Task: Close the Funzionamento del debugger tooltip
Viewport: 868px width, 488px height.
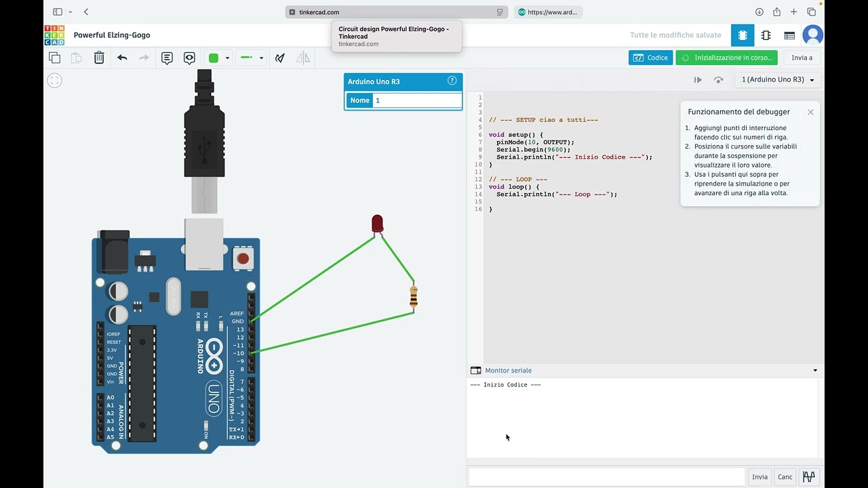Action: point(810,112)
